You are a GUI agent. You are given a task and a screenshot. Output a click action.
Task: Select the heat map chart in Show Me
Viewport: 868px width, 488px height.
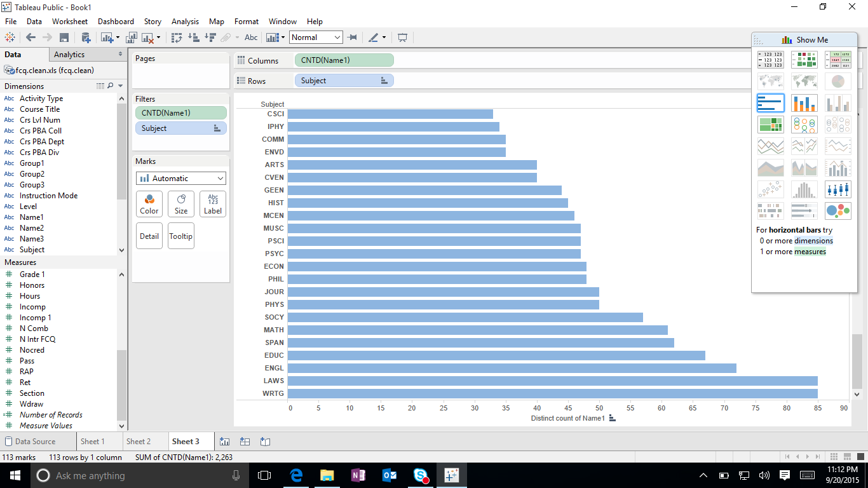[x=804, y=60]
